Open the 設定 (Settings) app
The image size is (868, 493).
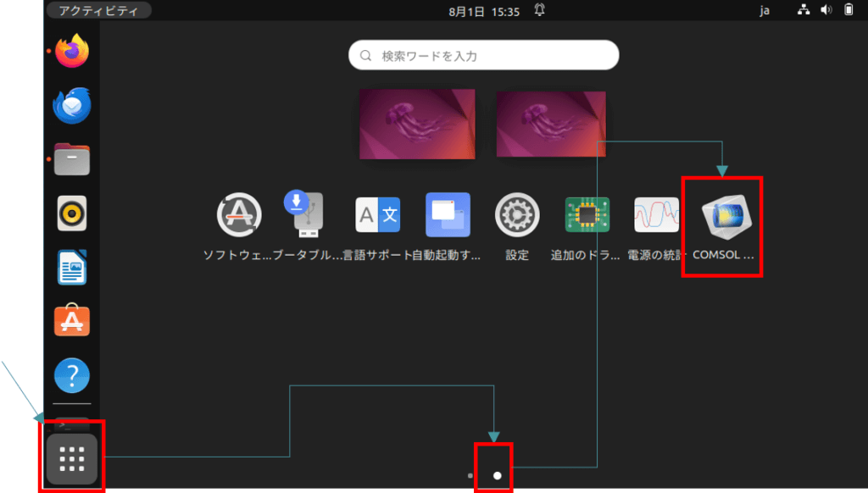tap(515, 216)
